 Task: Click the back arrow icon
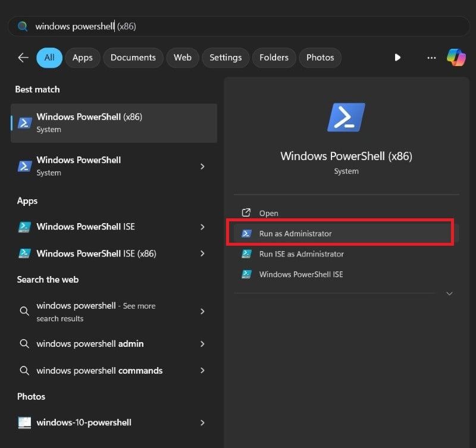(23, 57)
